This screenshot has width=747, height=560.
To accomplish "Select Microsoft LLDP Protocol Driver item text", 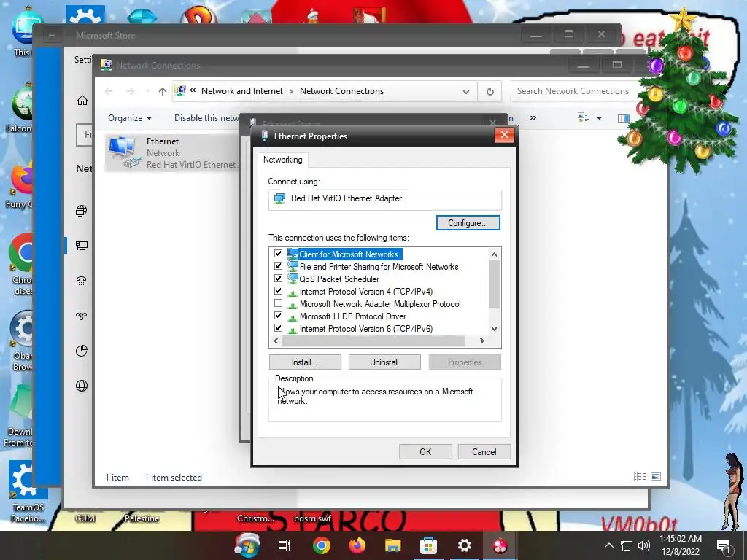I will [353, 316].
